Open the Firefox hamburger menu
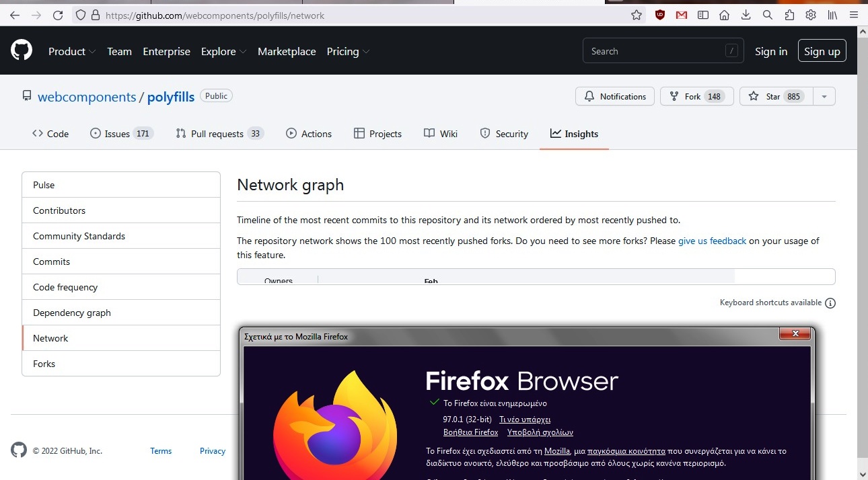The width and height of the screenshot is (868, 480). coord(854,15)
